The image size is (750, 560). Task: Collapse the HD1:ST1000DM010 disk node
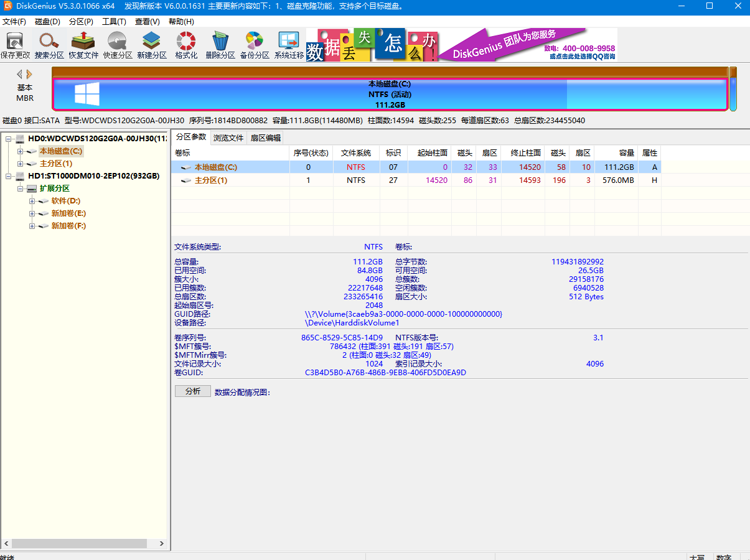[9, 176]
